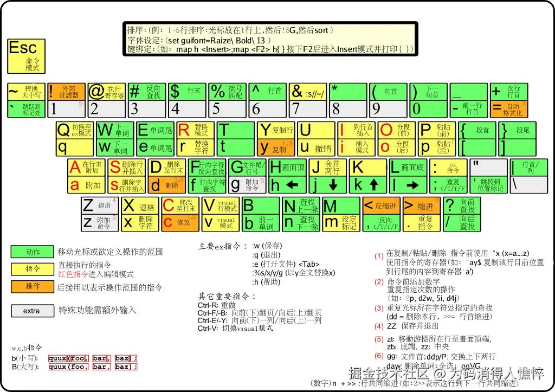Screen dimensions: 555x392
Task: Click the < 反缩进 key cell
Action: point(382,205)
